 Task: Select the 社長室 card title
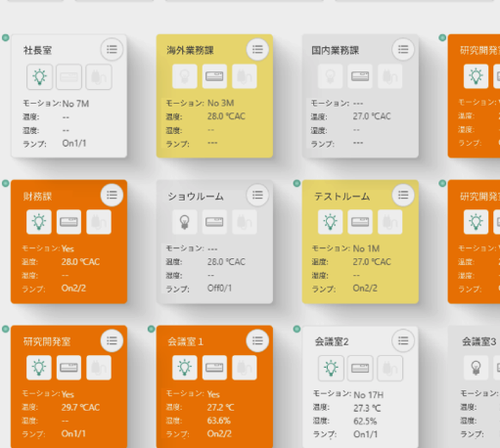pos(37,50)
